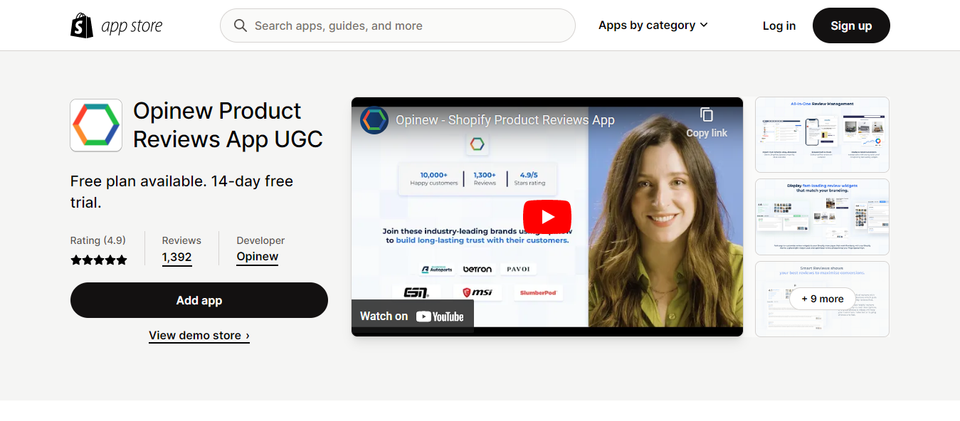Play the Opinew YouTube video
This screenshot has width=960, height=421.
coord(547,217)
